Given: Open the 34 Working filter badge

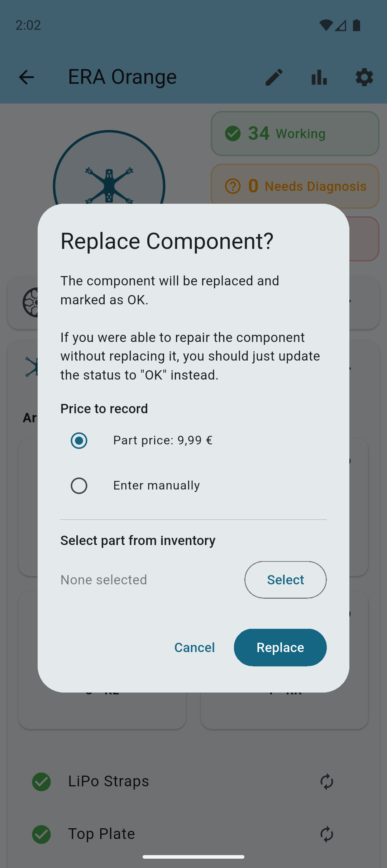Looking at the screenshot, I should [295, 134].
